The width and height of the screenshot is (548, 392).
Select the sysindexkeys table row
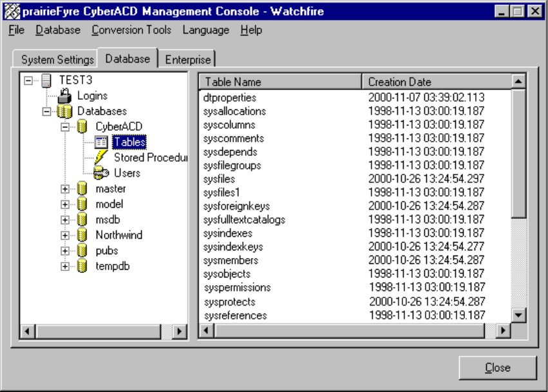(x=355, y=247)
